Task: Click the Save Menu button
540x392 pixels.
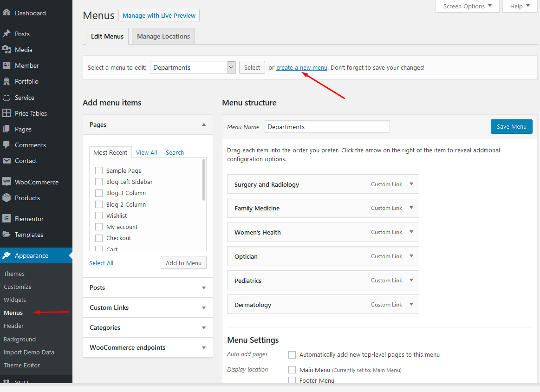Action: (511, 127)
